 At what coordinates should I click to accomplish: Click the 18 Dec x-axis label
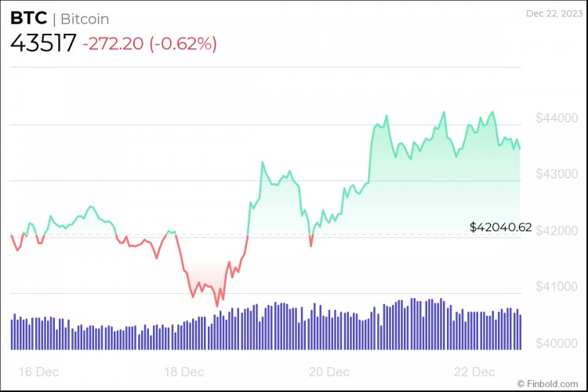(x=186, y=370)
